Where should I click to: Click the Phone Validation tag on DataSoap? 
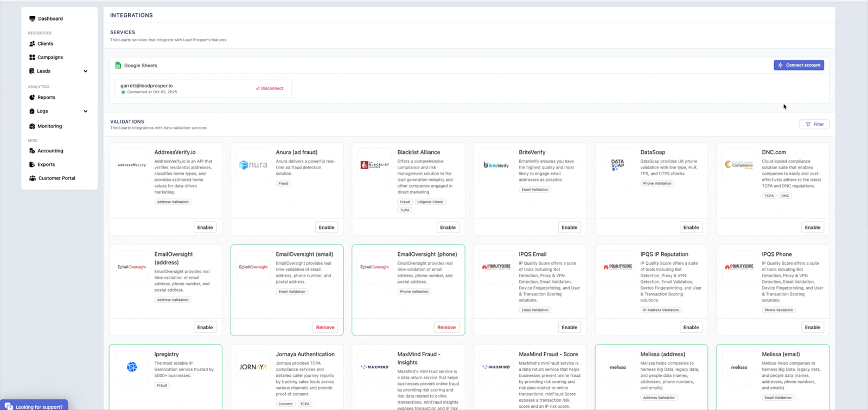657,183
